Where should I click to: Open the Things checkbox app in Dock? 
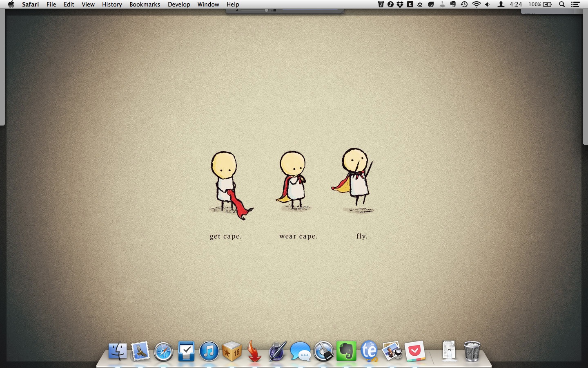pyautogui.click(x=186, y=351)
